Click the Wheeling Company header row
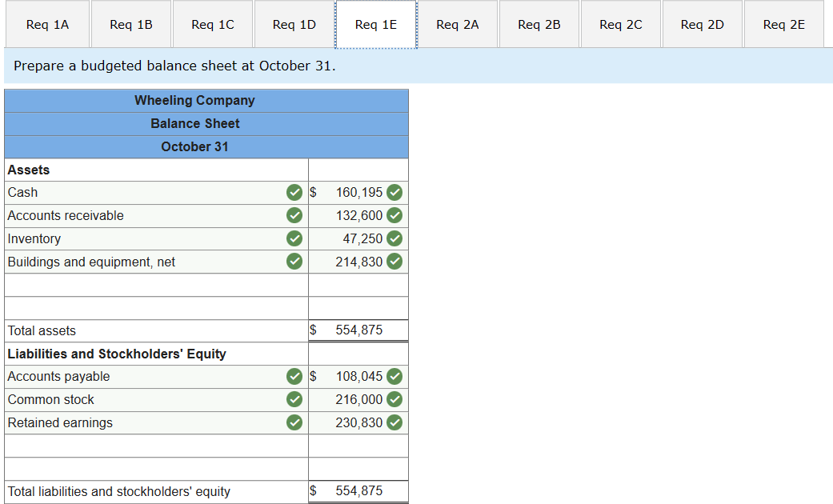This screenshot has width=833, height=504. pyautogui.click(x=194, y=100)
